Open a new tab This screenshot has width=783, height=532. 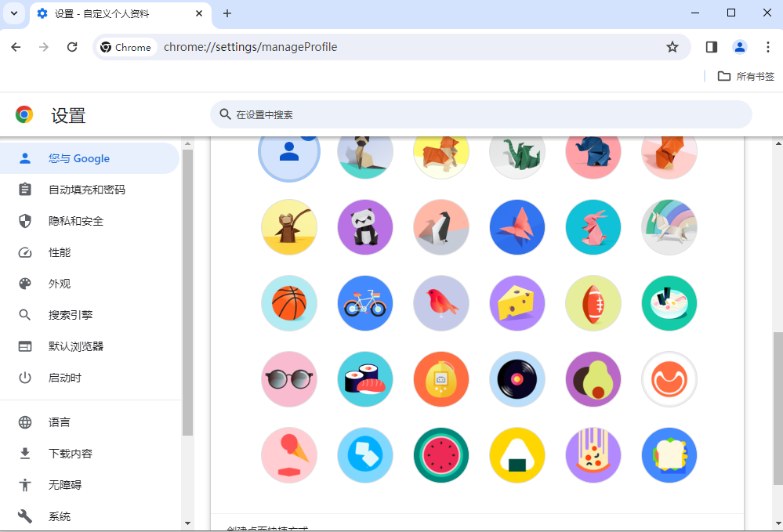coord(227,13)
